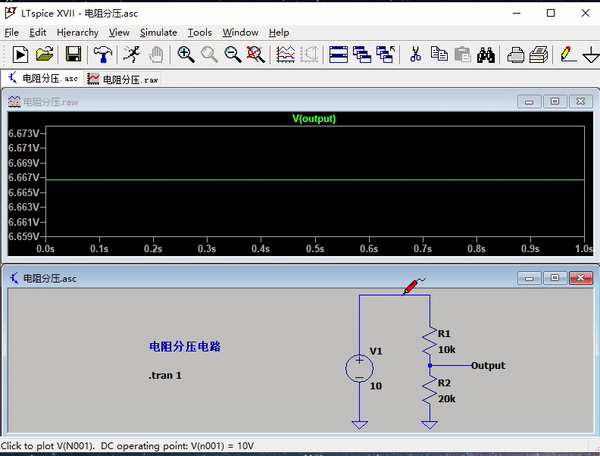Open the File menu

11,33
